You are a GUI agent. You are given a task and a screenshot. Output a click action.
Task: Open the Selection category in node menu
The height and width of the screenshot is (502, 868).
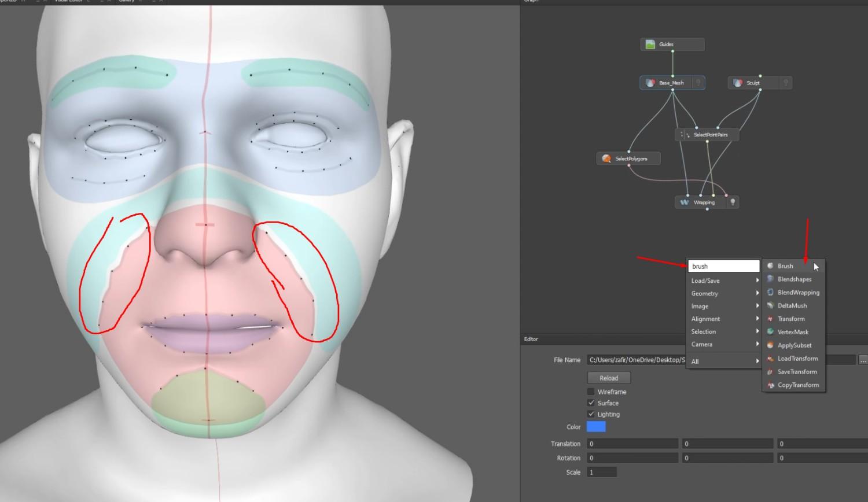tap(724, 331)
